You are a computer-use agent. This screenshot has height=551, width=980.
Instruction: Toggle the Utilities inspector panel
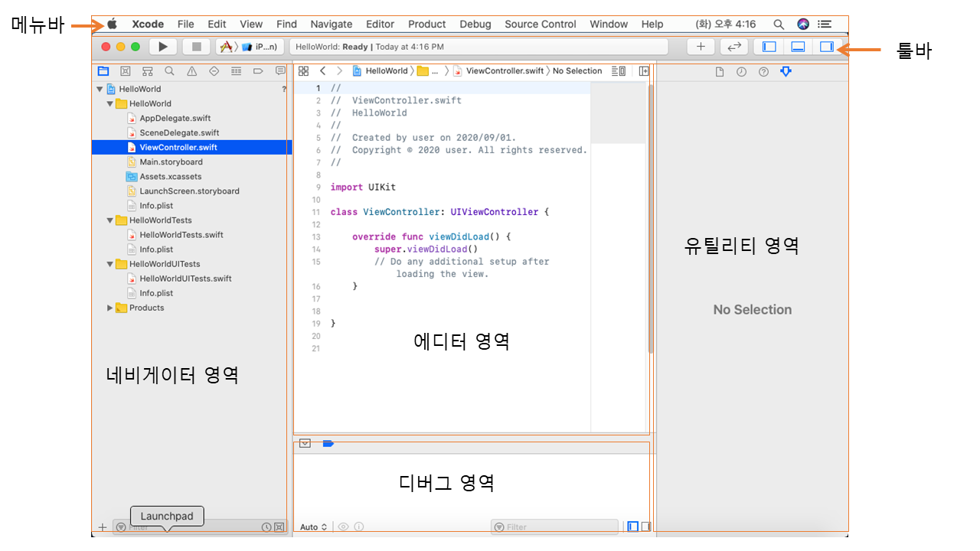point(826,47)
